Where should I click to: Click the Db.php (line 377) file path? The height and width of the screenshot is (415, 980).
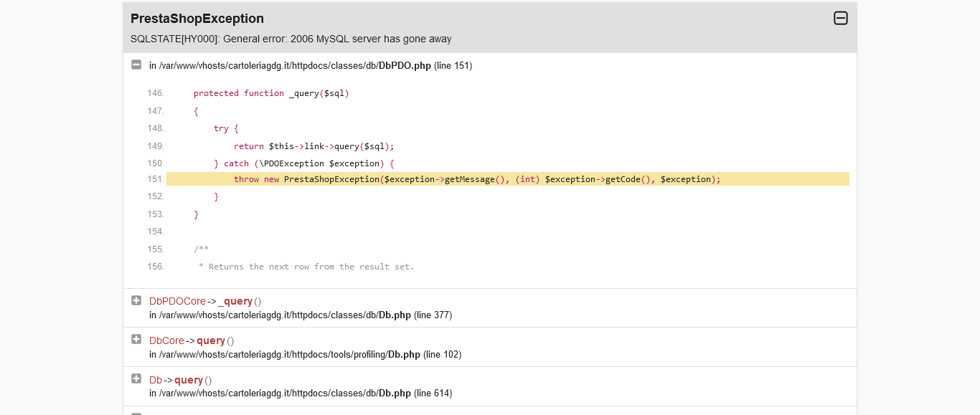(x=300, y=315)
